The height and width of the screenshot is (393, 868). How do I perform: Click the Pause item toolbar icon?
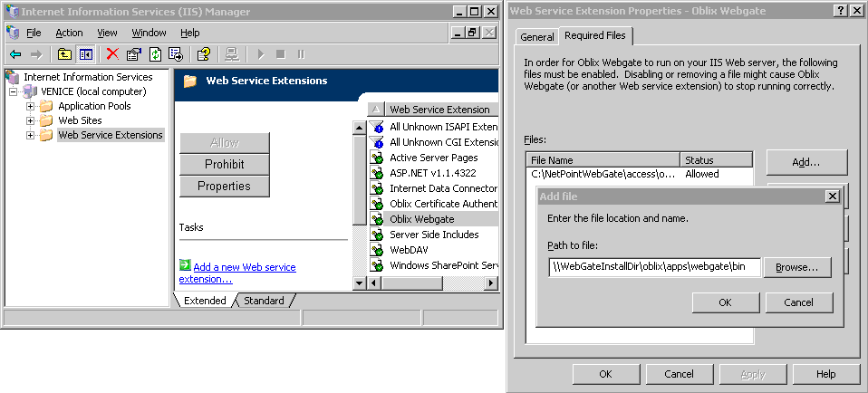[x=301, y=54]
